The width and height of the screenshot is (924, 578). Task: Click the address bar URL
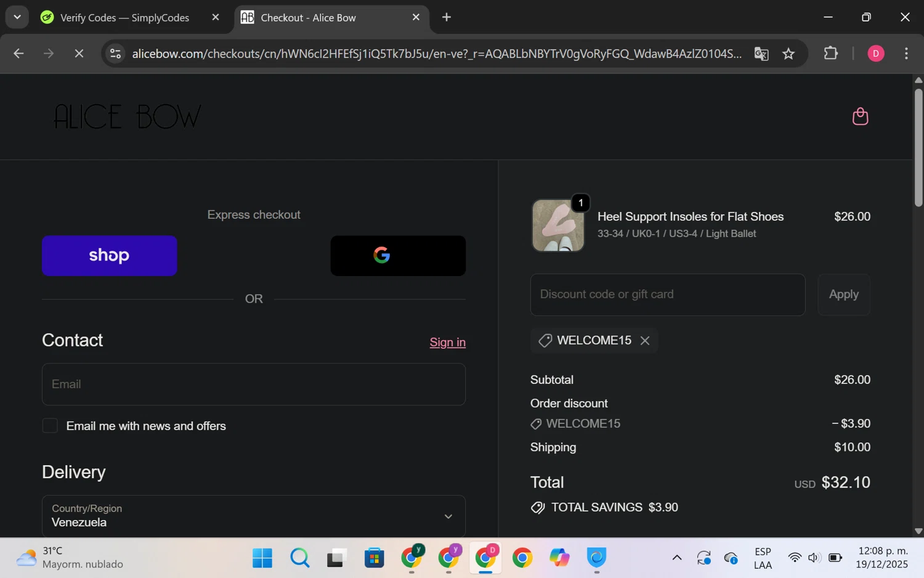pyautogui.click(x=437, y=54)
